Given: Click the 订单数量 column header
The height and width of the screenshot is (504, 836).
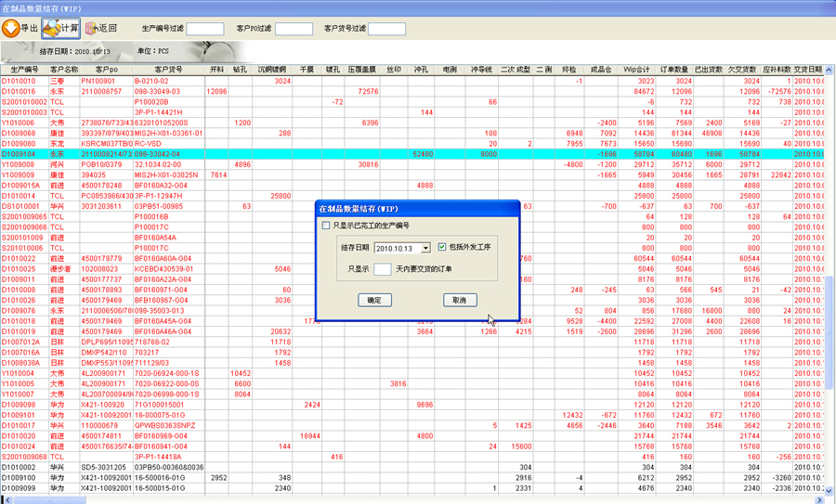Looking at the screenshot, I should point(674,70).
